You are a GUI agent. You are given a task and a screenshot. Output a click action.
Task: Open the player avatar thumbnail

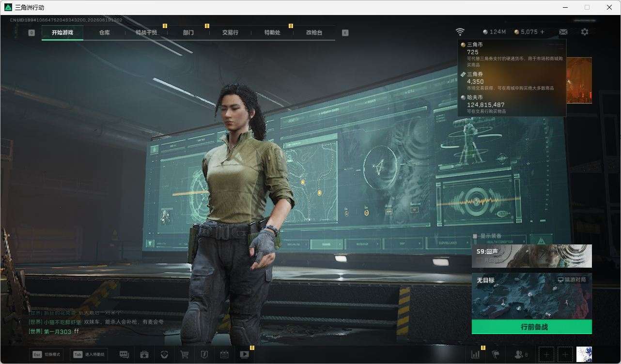pos(584,354)
